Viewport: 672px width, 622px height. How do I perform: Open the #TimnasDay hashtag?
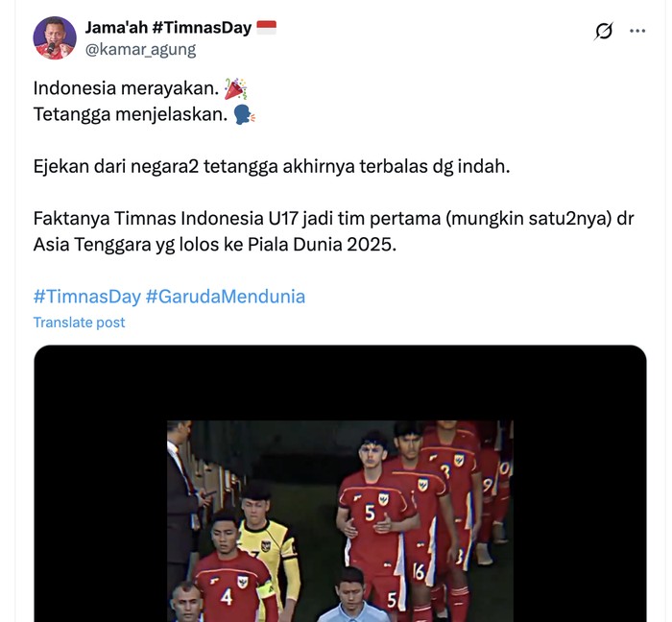[x=87, y=297]
